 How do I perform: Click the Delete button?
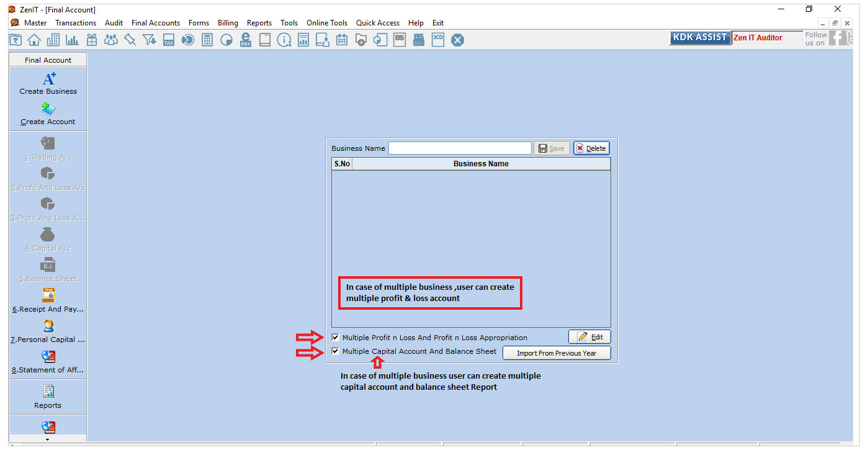tap(591, 148)
